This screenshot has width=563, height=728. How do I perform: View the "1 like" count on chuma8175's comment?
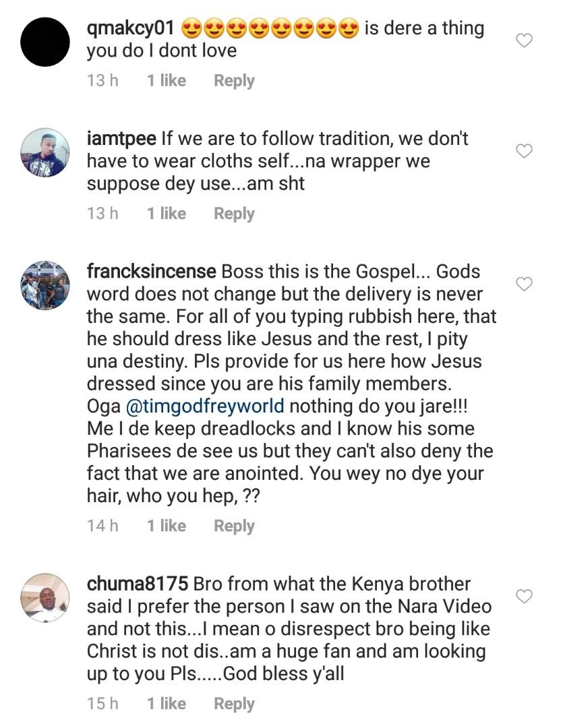(167, 704)
